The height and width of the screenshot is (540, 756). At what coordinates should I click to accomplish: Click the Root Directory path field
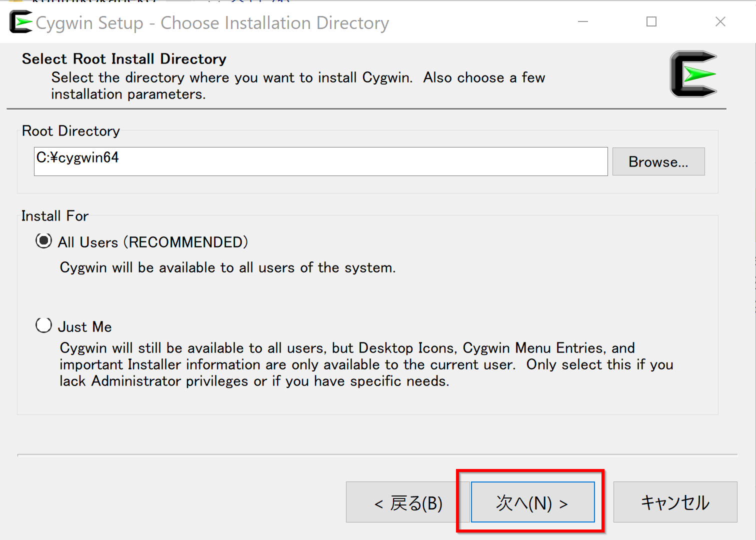click(x=320, y=161)
